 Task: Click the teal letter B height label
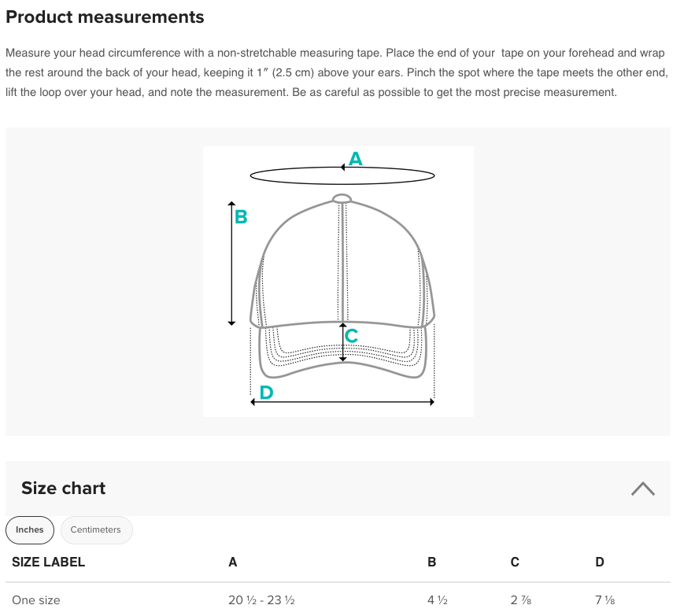[x=241, y=216]
